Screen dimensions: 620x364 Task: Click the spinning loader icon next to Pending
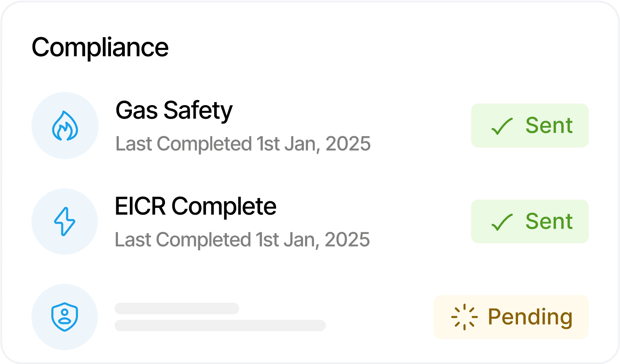click(465, 317)
